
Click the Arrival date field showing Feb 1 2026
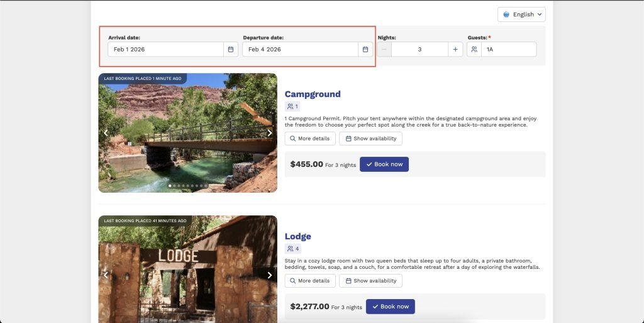click(165, 49)
